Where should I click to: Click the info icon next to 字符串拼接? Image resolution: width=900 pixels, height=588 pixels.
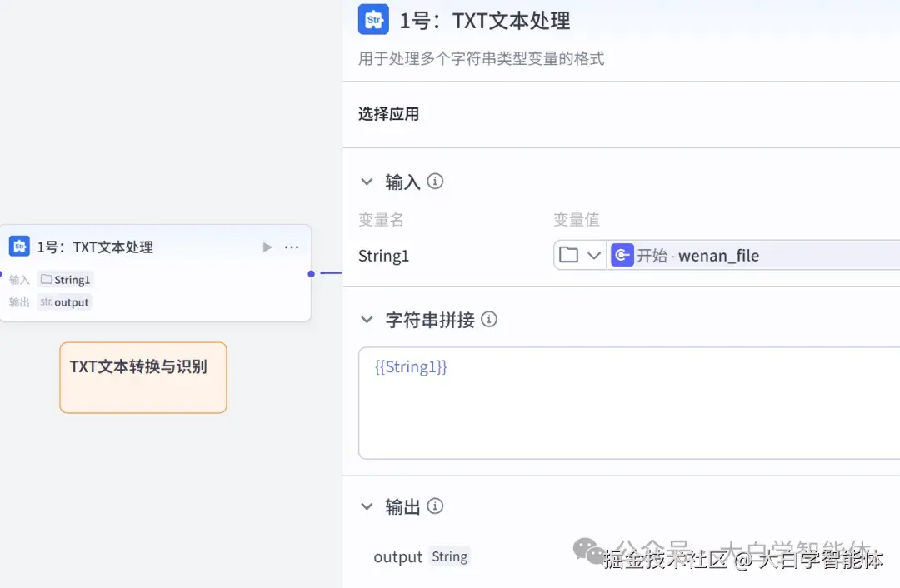pyautogui.click(x=489, y=318)
